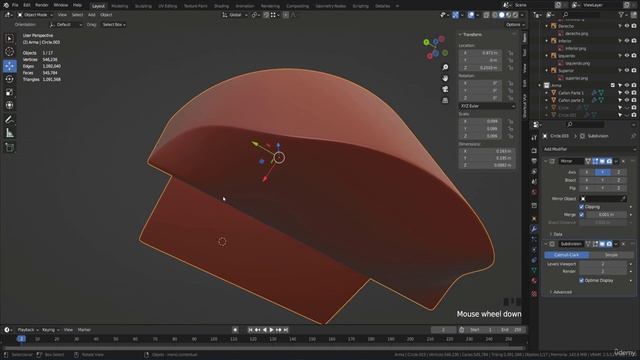Screen dimensions: 640x360
Task: Open the Object Data properties green triangle tab
Action: (x=534, y=270)
